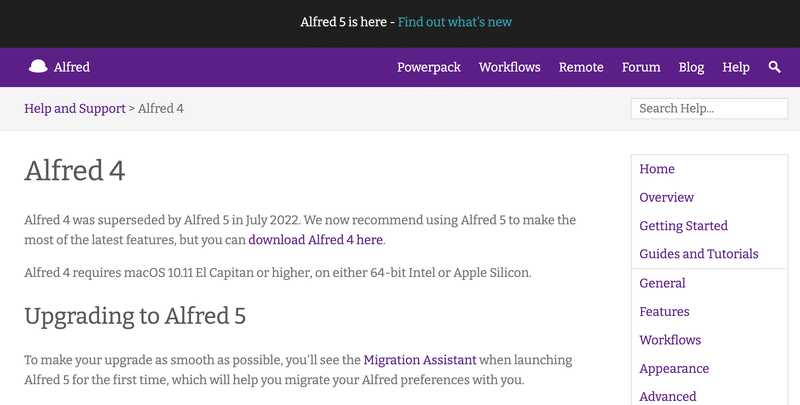Follow the 'Find out what's new' link
800x405 pixels.
[455, 21]
